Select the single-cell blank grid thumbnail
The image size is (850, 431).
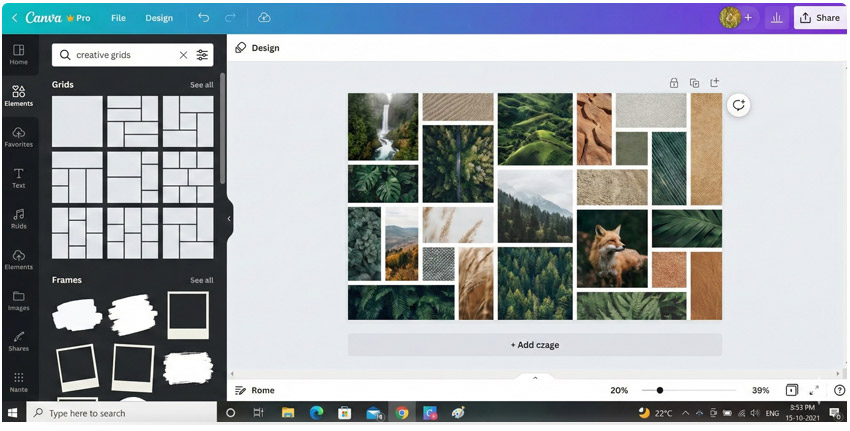(77, 121)
